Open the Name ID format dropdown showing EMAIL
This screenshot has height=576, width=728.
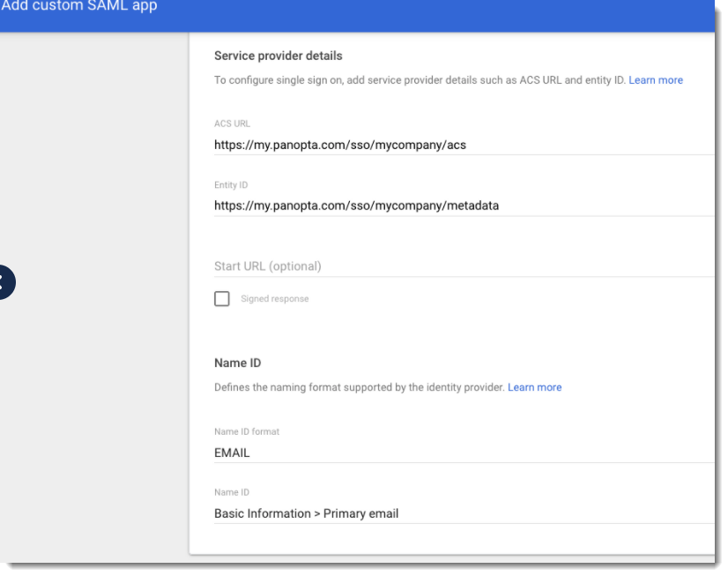coord(463,453)
